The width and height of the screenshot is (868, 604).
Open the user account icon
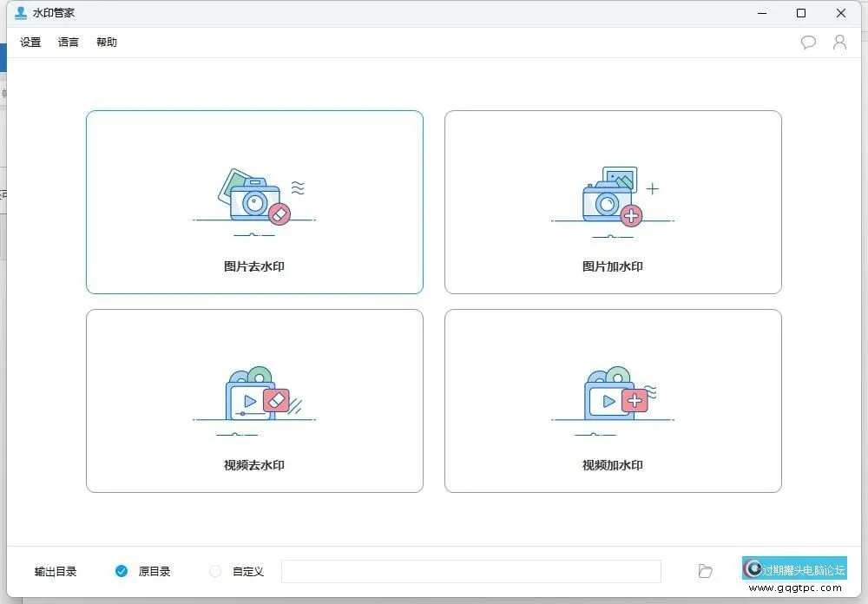pyautogui.click(x=839, y=42)
